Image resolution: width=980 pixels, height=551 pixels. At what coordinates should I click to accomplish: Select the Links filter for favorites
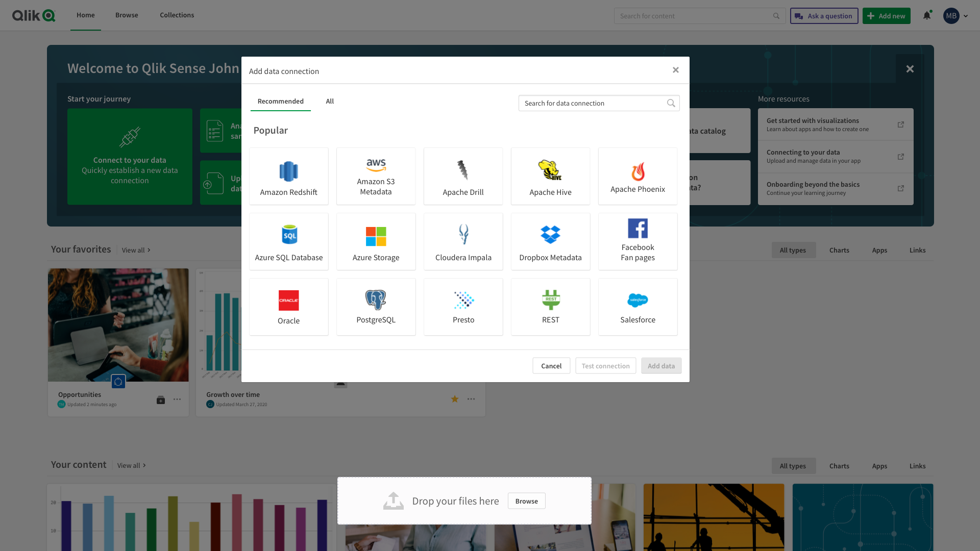[917, 250]
